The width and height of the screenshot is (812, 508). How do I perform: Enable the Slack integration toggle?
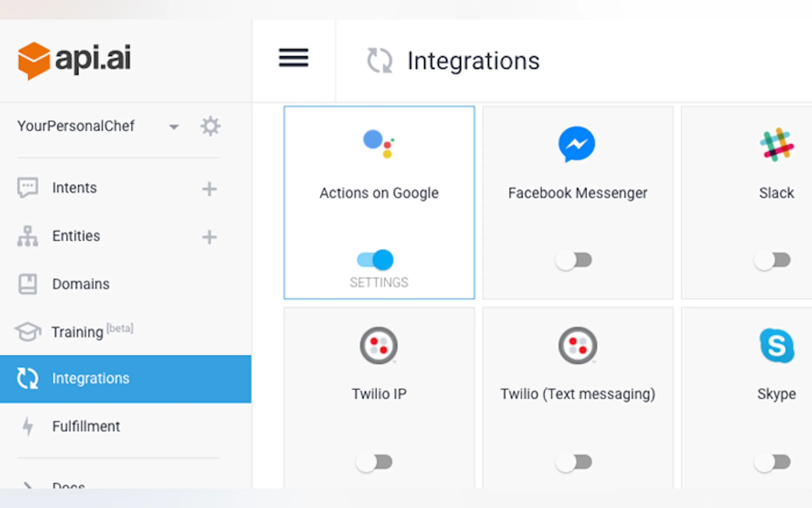[x=772, y=260]
